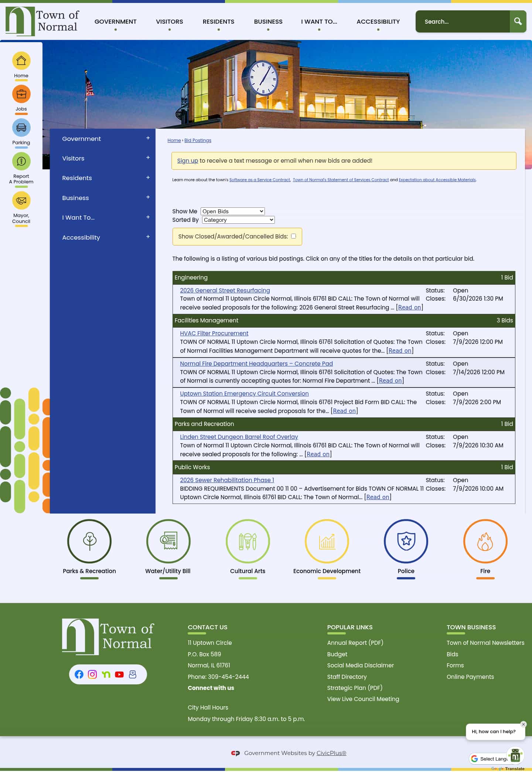This screenshot has width=532, height=772.
Task: Open the Water/Utility Bill icon
Action: coord(168,541)
